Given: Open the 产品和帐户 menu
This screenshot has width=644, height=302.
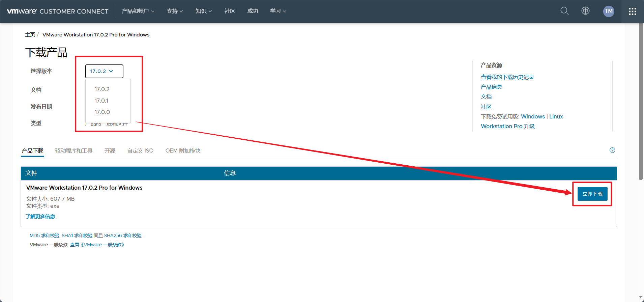Looking at the screenshot, I should point(138,11).
